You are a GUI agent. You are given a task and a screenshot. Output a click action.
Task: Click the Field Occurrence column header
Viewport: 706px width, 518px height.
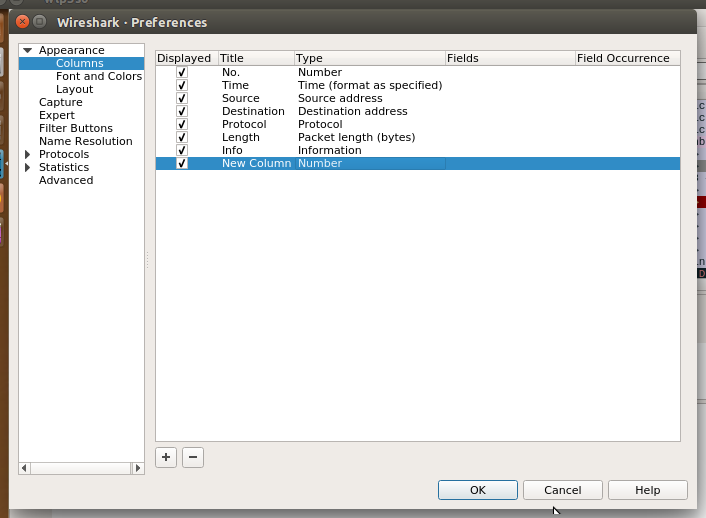coord(628,58)
